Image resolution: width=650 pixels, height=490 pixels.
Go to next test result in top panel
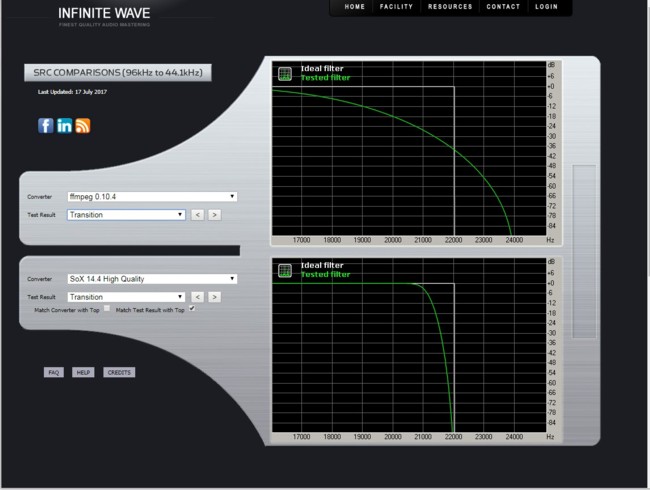pos(214,215)
